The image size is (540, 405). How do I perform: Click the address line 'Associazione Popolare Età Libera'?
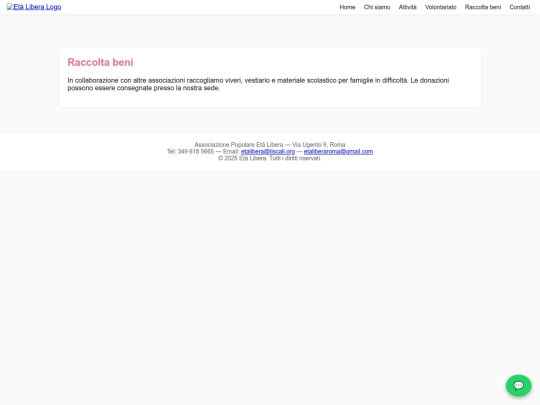[270, 145]
